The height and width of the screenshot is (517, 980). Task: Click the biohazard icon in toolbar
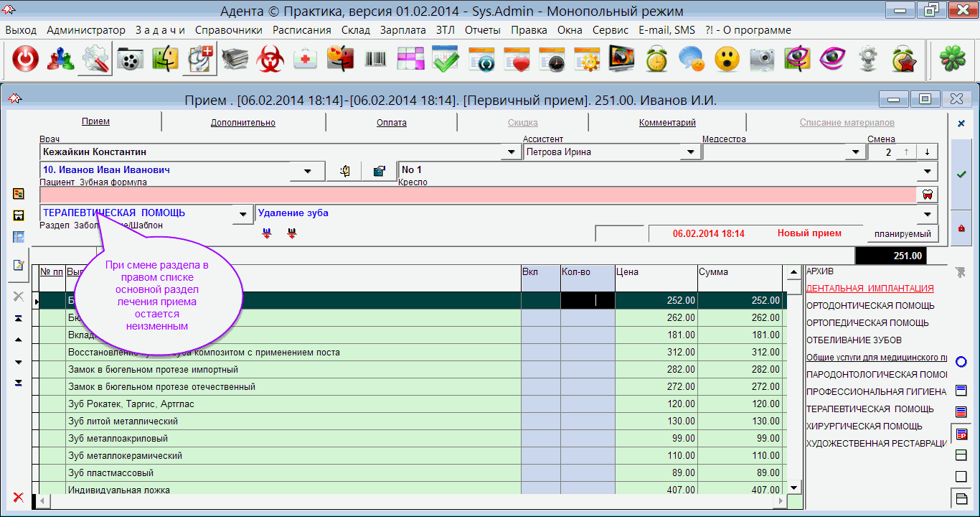point(271,60)
